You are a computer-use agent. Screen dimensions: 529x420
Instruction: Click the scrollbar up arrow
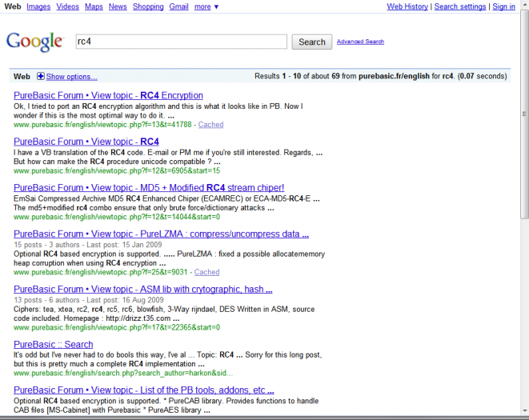(524, 4)
